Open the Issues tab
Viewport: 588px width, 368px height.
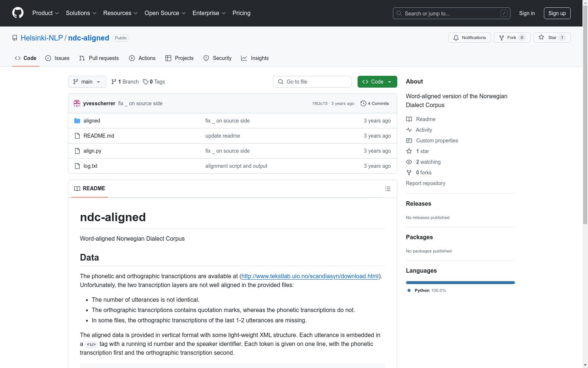tap(57, 58)
